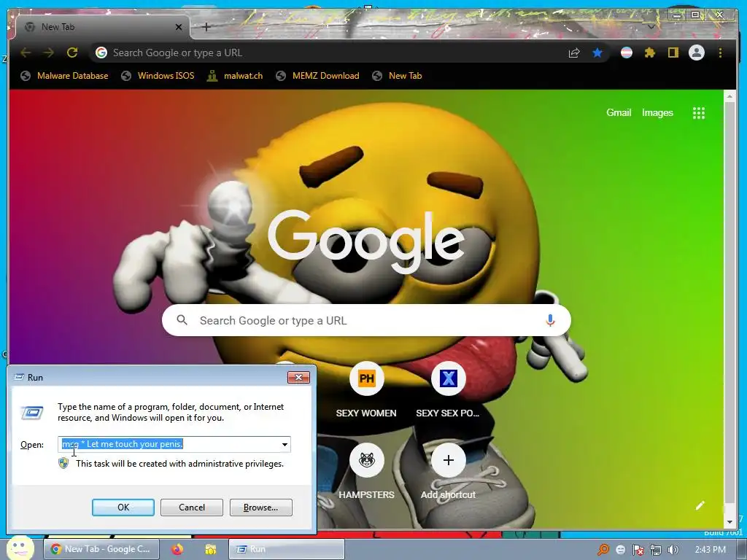The height and width of the screenshot is (560, 747).
Task: Start voice search with microphone
Action: click(x=550, y=321)
